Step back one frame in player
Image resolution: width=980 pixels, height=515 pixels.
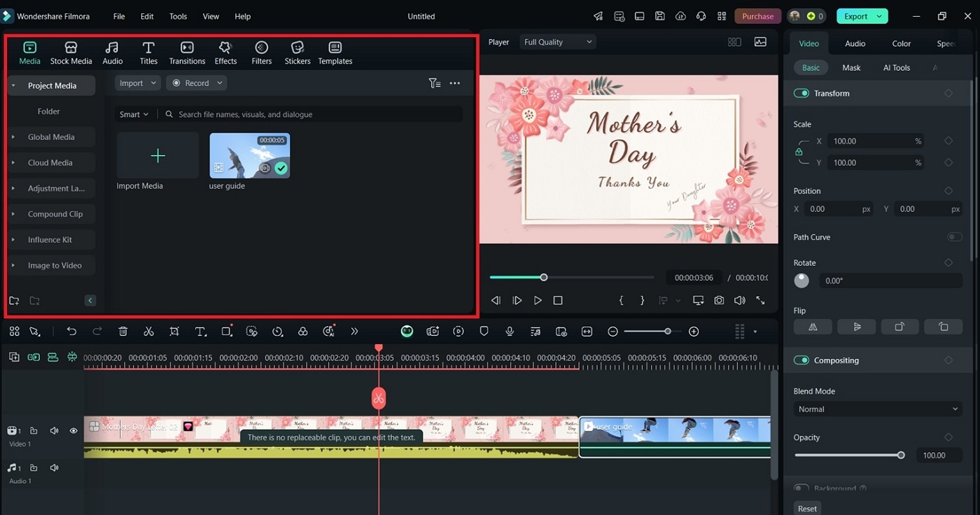click(496, 300)
